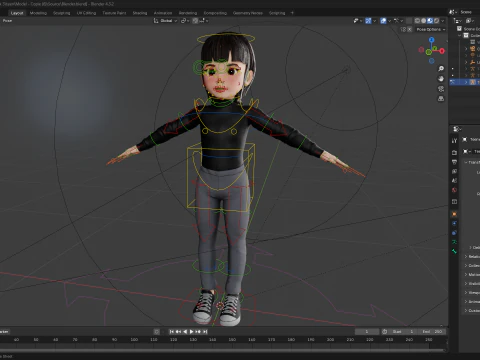This screenshot has height=360, width=480.
Task: Click the pan view hand icon
Action: [441, 79]
